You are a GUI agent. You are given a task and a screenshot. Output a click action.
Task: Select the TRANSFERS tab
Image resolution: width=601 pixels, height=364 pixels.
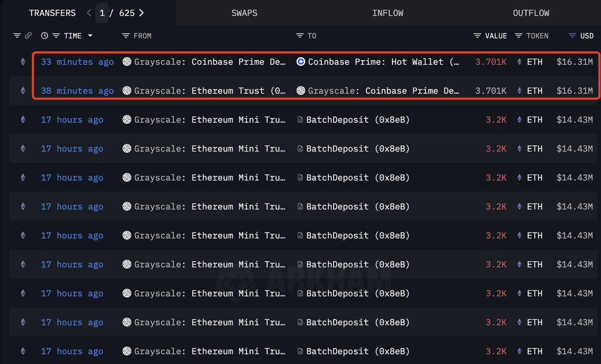pyautogui.click(x=52, y=13)
